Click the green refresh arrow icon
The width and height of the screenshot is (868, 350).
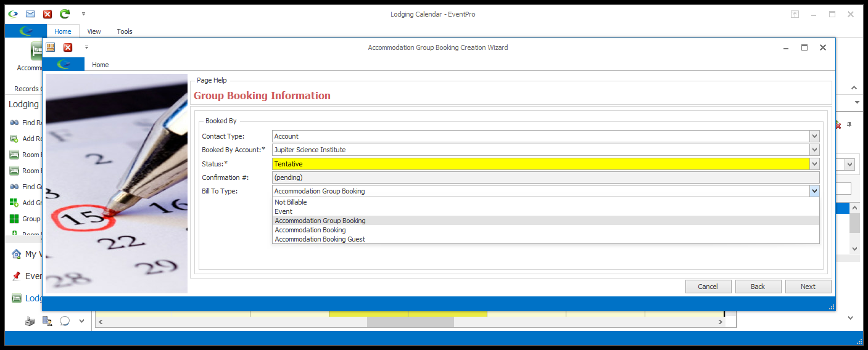click(65, 14)
